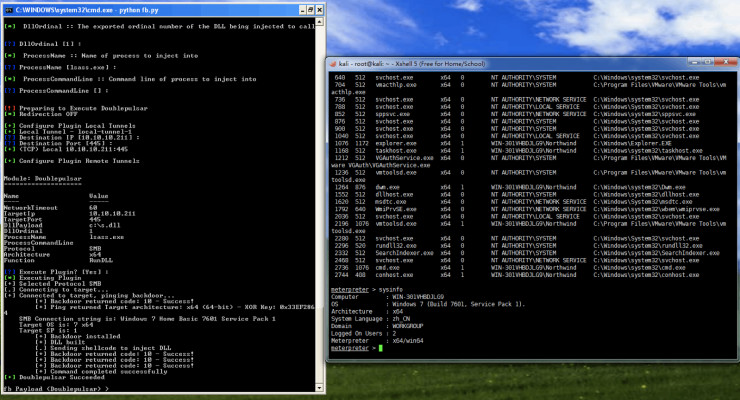Click '(TCP) Local 10.10.10.211:445' line
This screenshot has width=740, height=400.
[66, 149]
